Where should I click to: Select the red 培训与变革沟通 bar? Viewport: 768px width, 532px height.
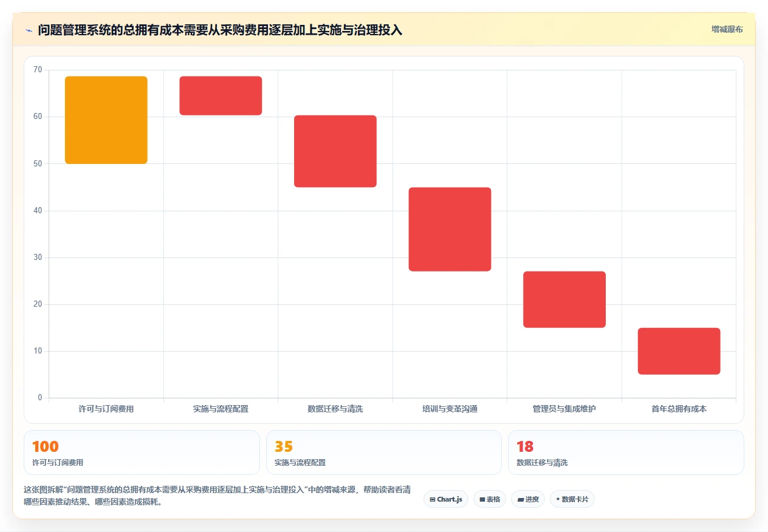(x=450, y=230)
